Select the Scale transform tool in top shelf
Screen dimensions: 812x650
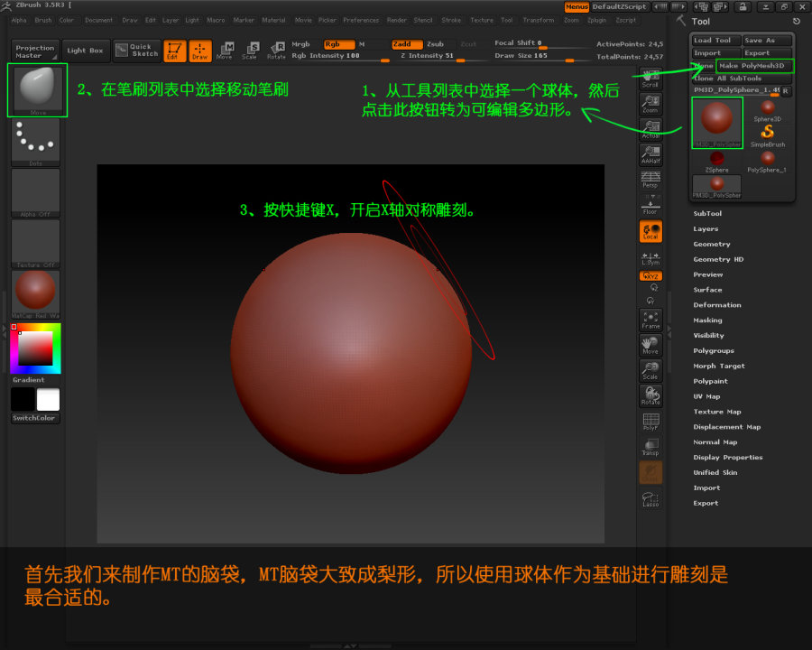click(250, 51)
